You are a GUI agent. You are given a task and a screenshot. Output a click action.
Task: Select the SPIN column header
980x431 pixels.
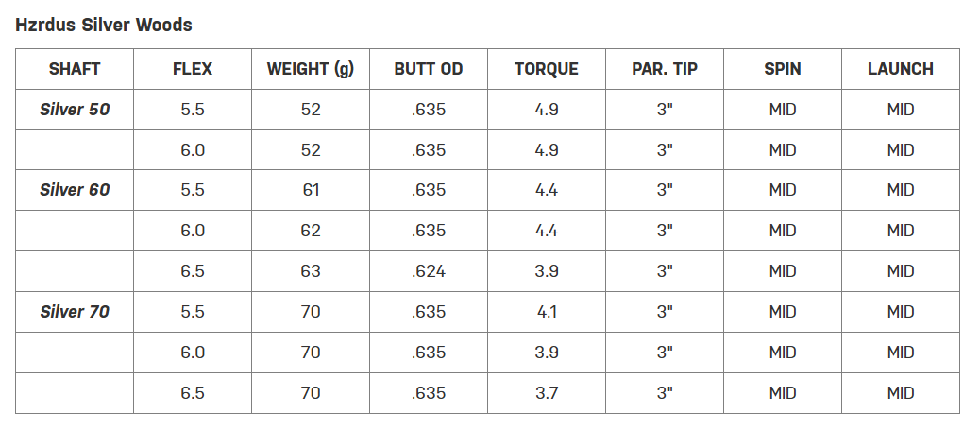(783, 69)
